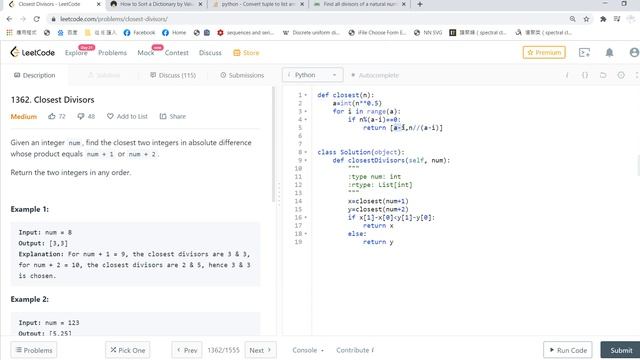The image size is (640, 360).
Task: Open the browser extensions puzzle icon
Action: tap(603, 19)
